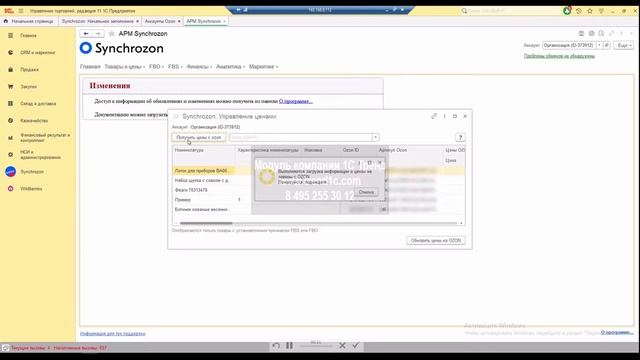Click horizontal scrollbar in price table
This screenshot has height=360, width=640.
(x=206, y=223)
